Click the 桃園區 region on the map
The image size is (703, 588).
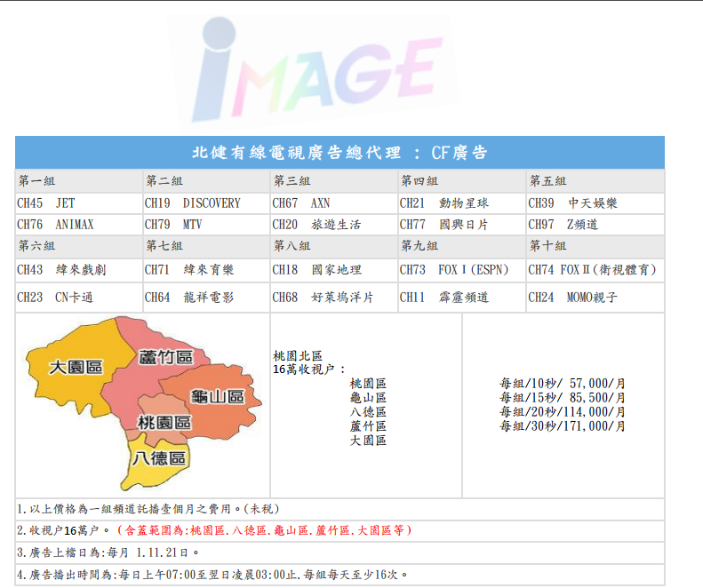pyautogui.click(x=164, y=423)
